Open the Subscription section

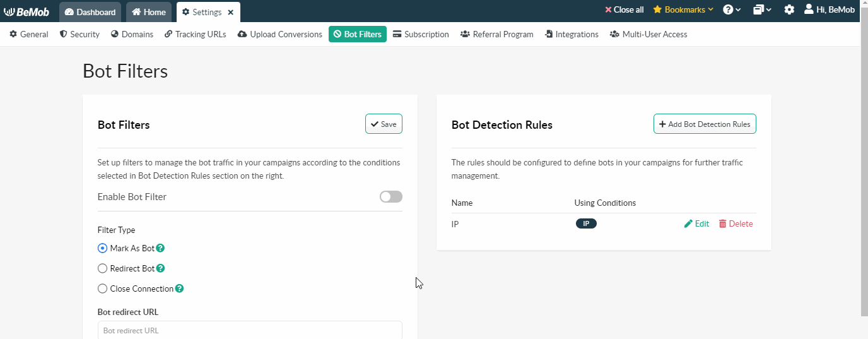tap(421, 34)
